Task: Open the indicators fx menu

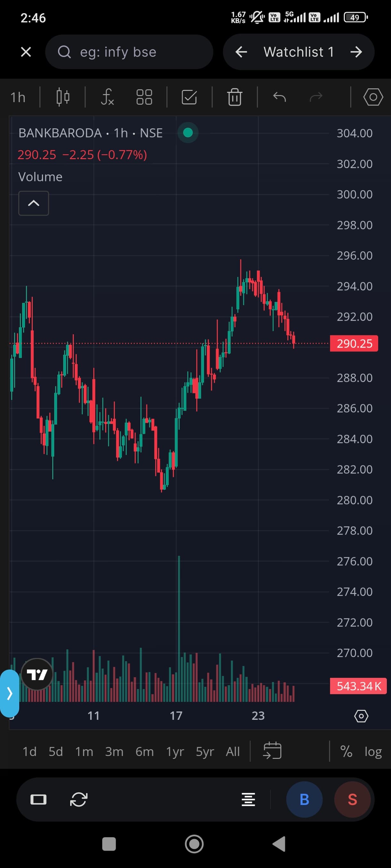Action: [x=107, y=97]
